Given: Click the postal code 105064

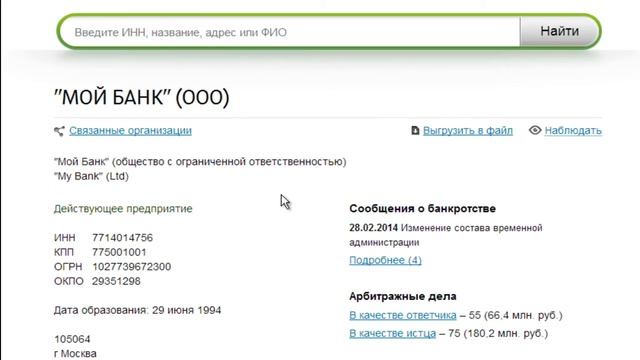Looking at the screenshot, I should (72, 339).
